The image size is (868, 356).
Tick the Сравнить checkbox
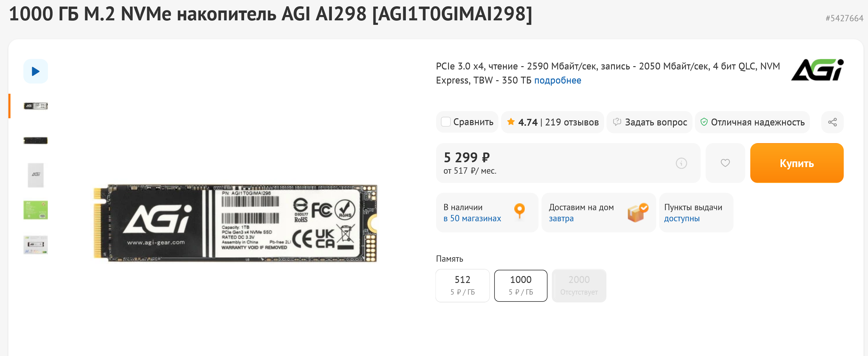[445, 122]
